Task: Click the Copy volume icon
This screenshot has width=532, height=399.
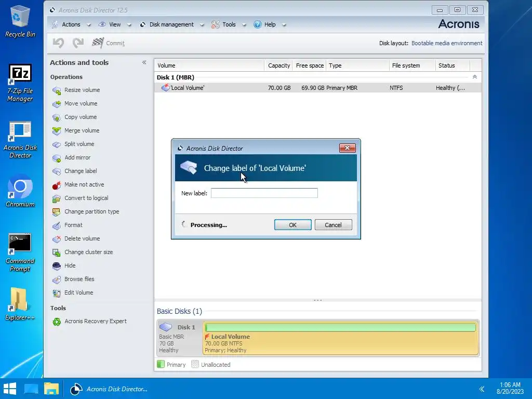Action: tap(56, 117)
